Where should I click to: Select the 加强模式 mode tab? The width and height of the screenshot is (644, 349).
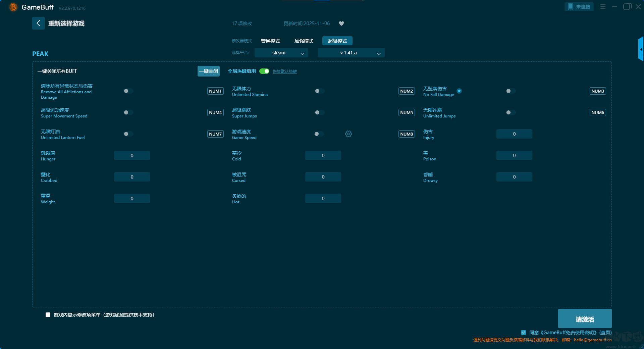click(x=304, y=41)
